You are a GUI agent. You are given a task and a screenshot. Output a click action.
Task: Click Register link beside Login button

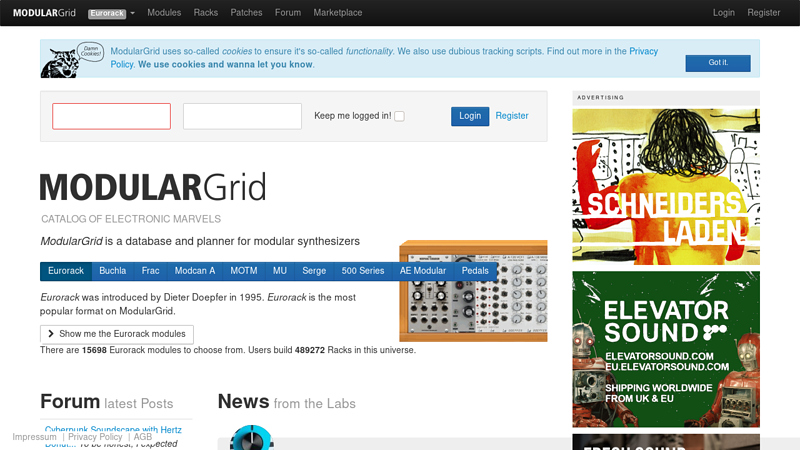coord(512,116)
